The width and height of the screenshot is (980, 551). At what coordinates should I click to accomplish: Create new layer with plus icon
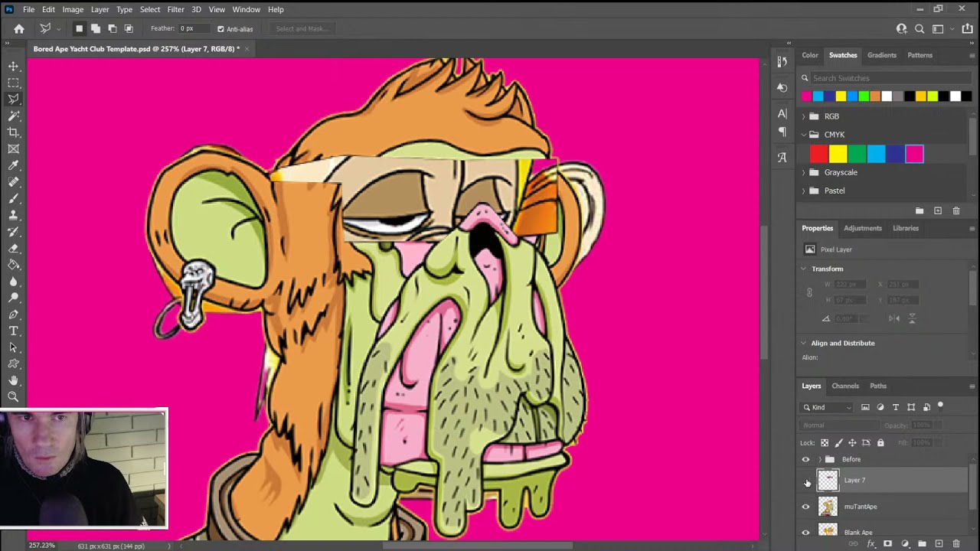(x=939, y=544)
